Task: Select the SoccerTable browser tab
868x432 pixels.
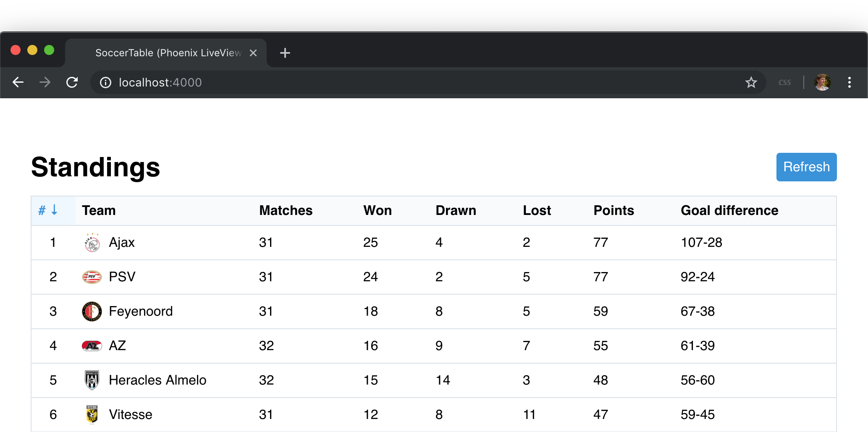Action: (x=166, y=53)
